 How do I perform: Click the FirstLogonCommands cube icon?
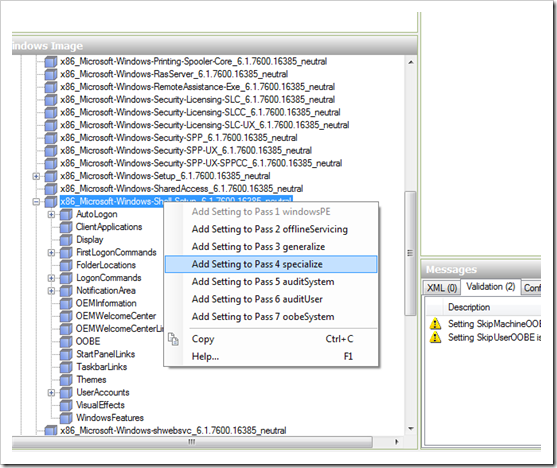click(66, 253)
